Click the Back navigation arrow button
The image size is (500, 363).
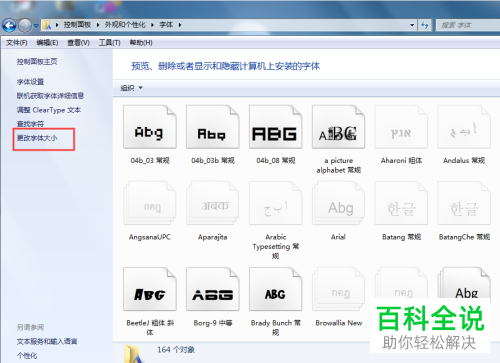tap(9, 25)
